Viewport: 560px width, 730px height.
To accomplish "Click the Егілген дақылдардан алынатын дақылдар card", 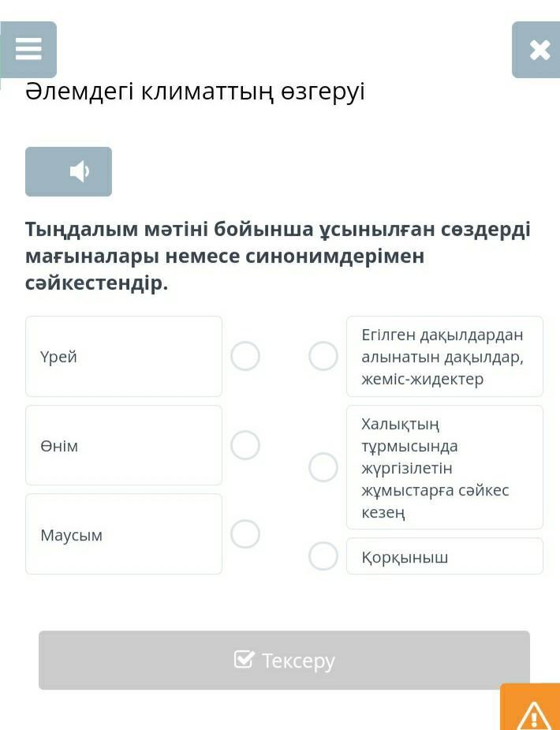I will tap(445, 356).
